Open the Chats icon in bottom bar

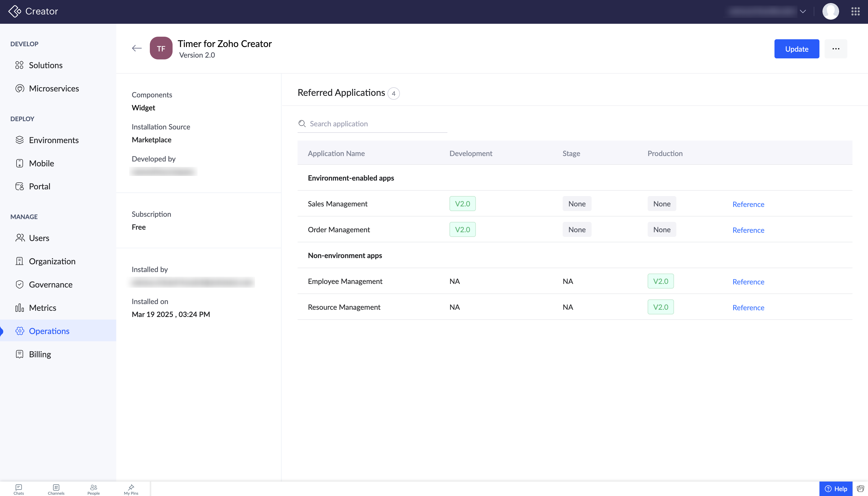coord(19,489)
